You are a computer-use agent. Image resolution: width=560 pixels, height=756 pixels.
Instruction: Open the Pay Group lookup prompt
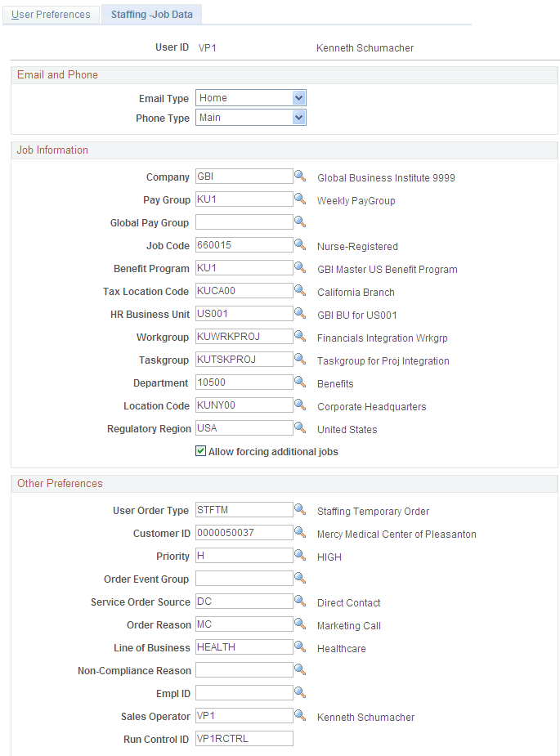pyautogui.click(x=301, y=199)
